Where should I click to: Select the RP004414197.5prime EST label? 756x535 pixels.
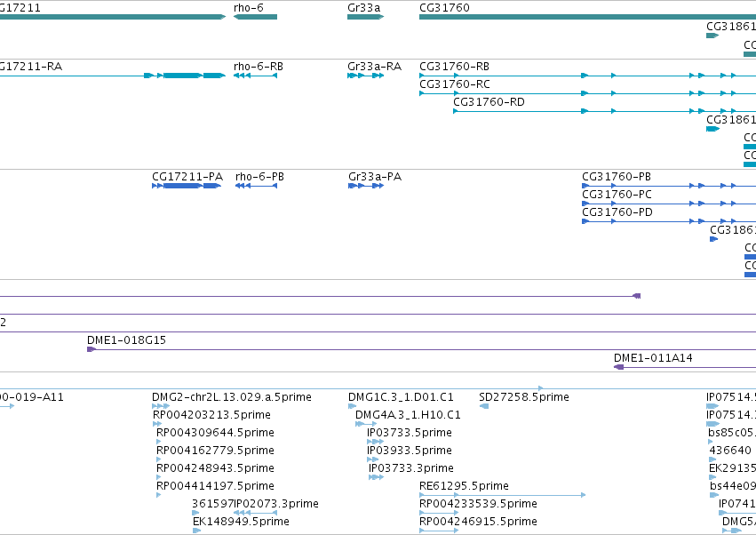coord(215,487)
